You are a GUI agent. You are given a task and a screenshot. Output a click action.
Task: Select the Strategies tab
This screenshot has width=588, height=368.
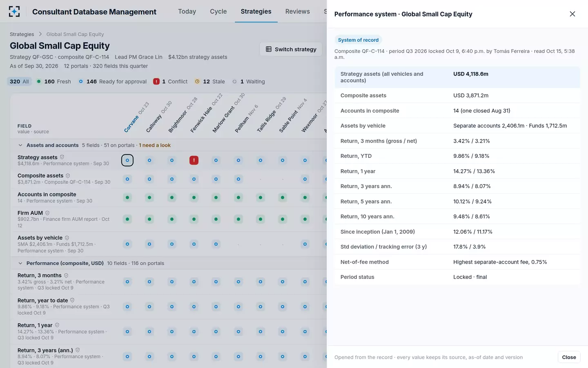[x=256, y=11]
